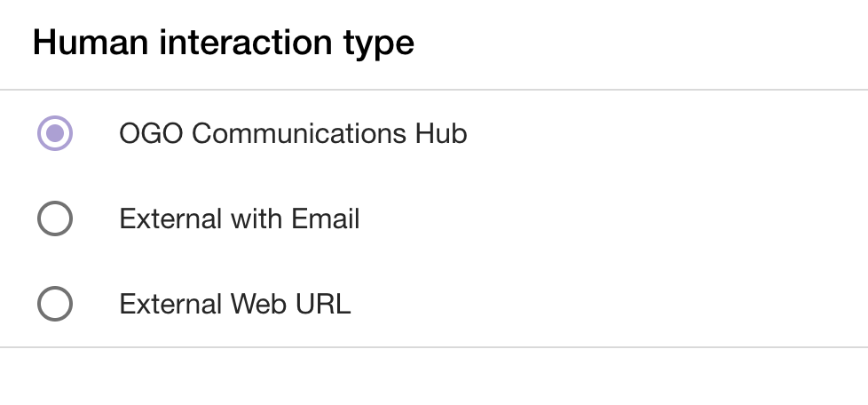Choose External with Email as interaction type

tap(55, 218)
